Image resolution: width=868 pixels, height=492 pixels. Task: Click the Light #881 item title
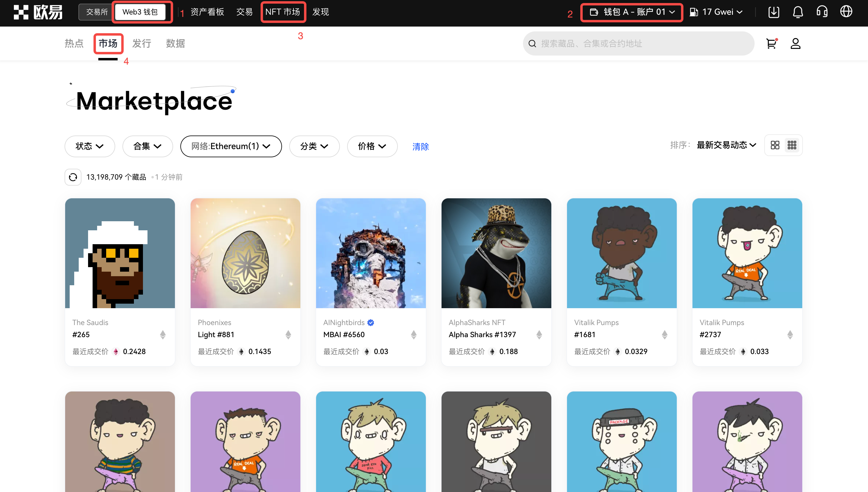click(x=216, y=334)
